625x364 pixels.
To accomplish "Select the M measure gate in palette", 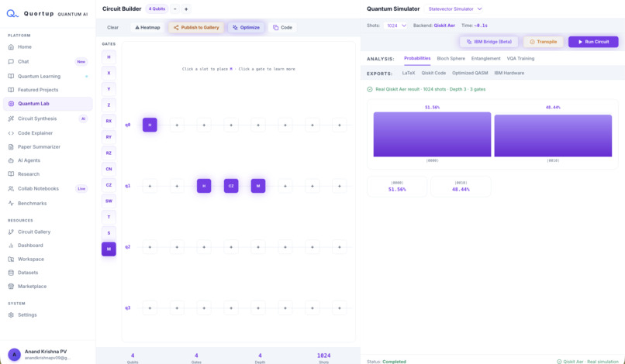I will (109, 249).
